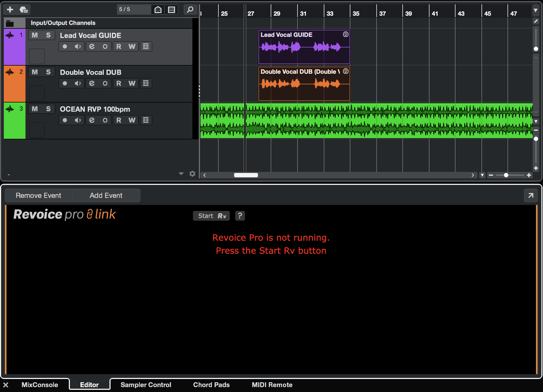Open the Chord Pads tab
The width and height of the screenshot is (543, 392).
click(x=211, y=385)
